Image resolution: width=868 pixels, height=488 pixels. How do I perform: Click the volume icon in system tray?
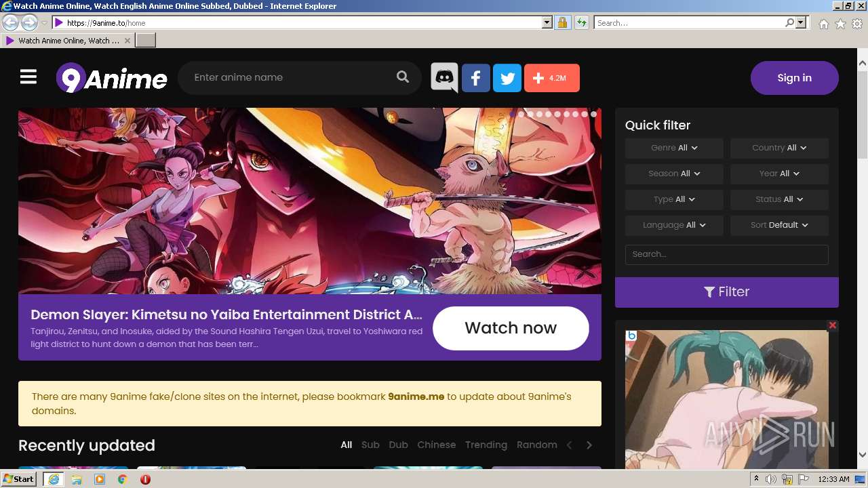pos(771,479)
